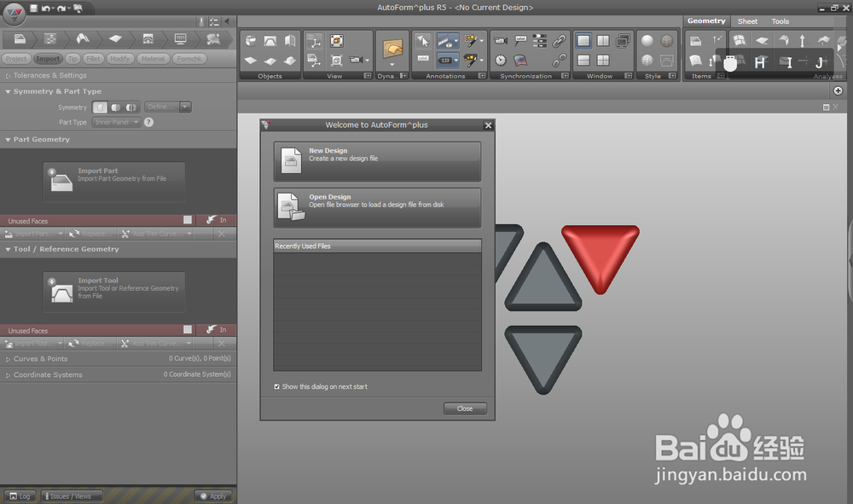Click the Apply button
The width and height of the screenshot is (853, 504).
pyautogui.click(x=213, y=495)
